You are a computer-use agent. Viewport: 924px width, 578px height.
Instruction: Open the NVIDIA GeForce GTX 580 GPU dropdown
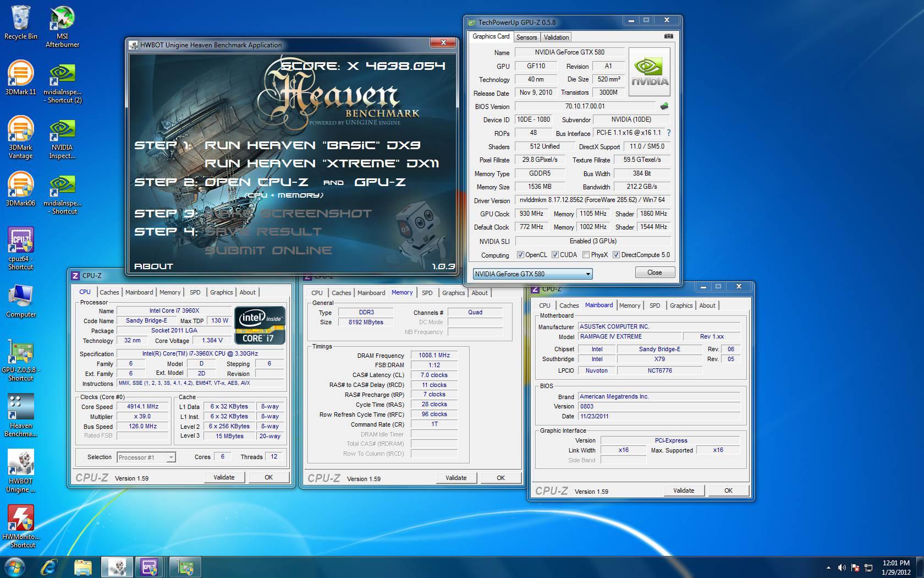[x=532, y=274]
